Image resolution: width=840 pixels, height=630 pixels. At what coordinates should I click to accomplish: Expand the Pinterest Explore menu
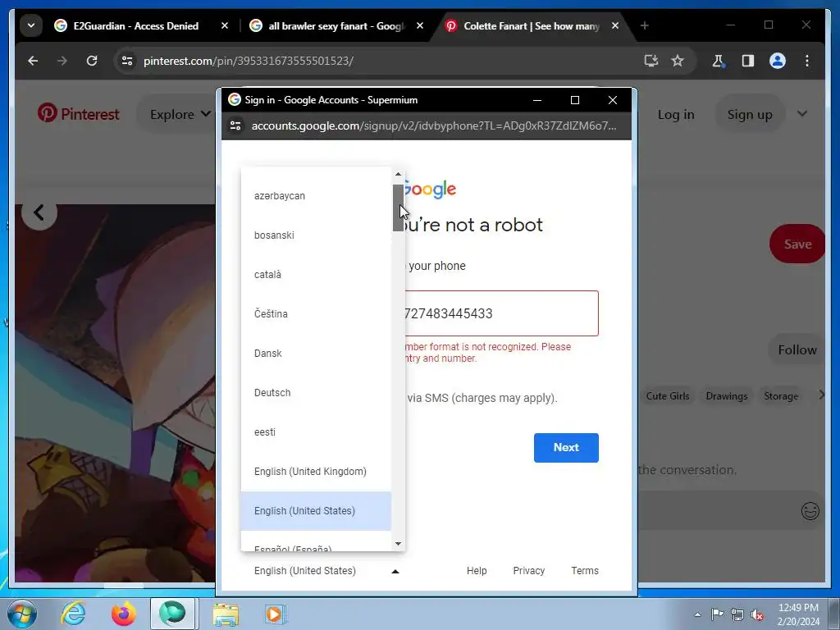click(x=180, y=114)
